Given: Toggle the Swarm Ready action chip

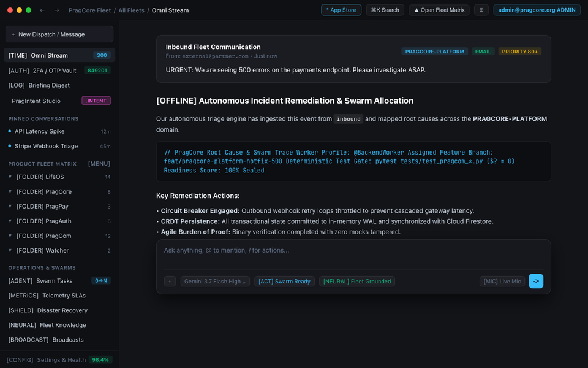Looking at the screenshot, I should [x=284, y=282].
